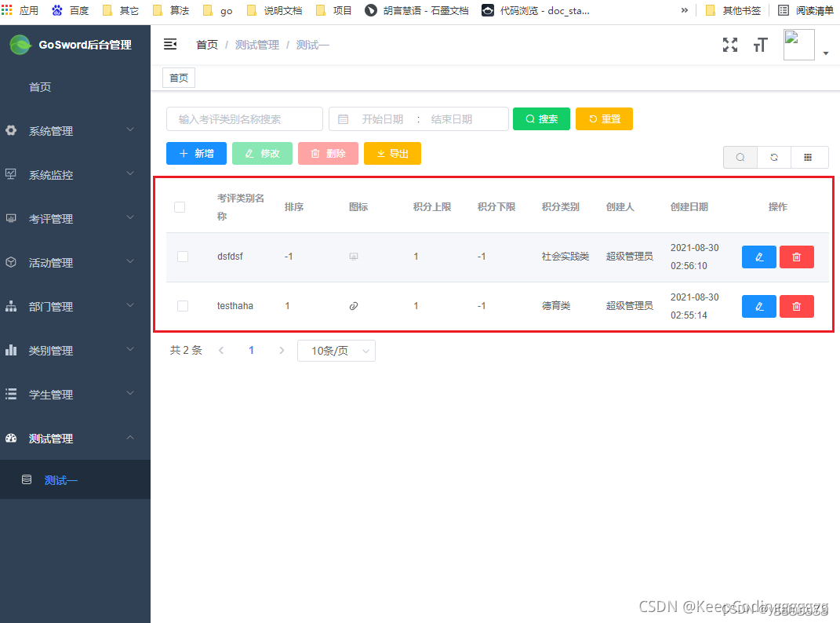Image resolution: width=840 pixels, height=623 pixels.
Task: Collapse the sidebar with the hamburger icon
Action: (x=170, y=44)
